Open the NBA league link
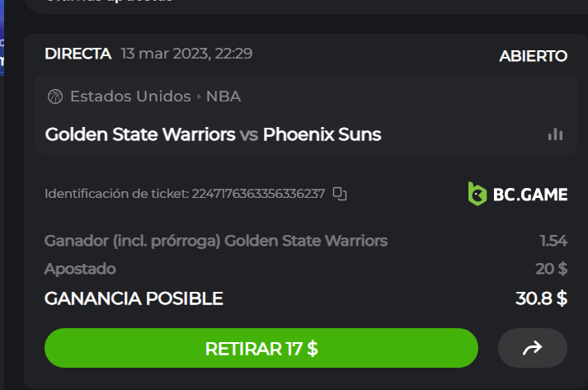 point(223,96)
